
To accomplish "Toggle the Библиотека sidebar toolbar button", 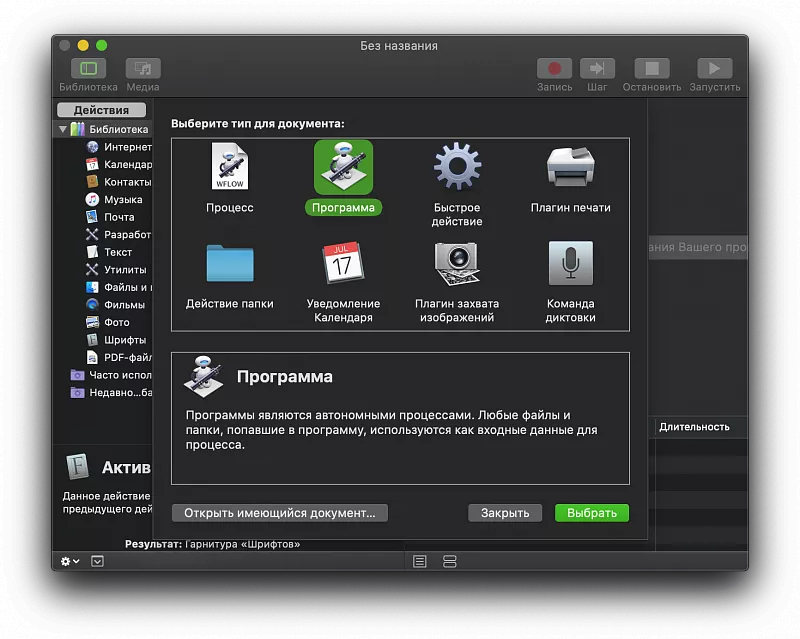I will (x=88, y=69).
